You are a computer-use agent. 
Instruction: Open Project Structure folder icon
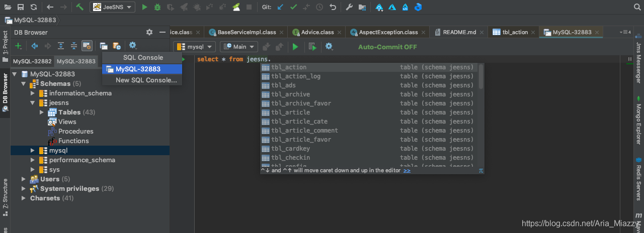pyautogui.click(x=362, y=7)
